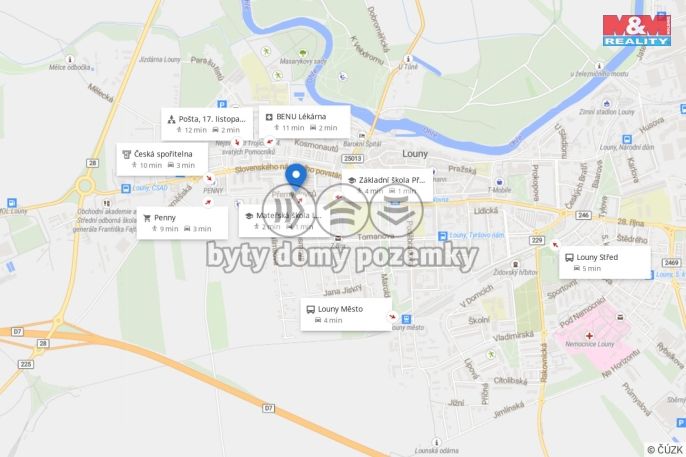686x457 pixels.
Task: Click the parking P icon near Para šutistů
Action: point(222,105)
